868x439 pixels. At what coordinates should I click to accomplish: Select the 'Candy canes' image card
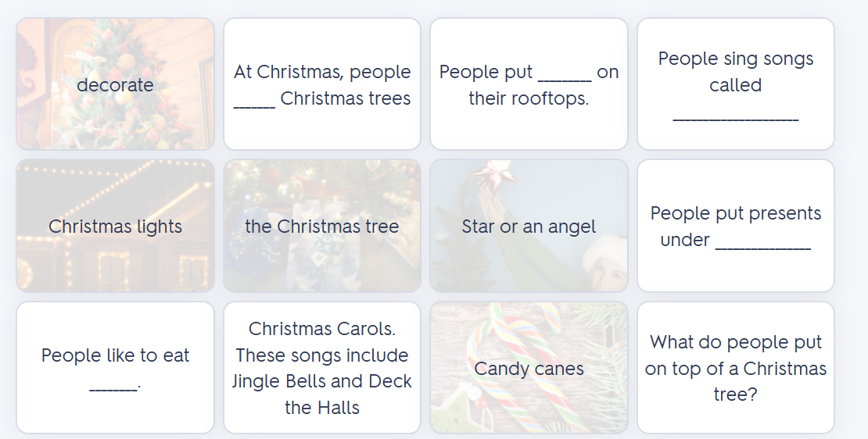(529, 368)
